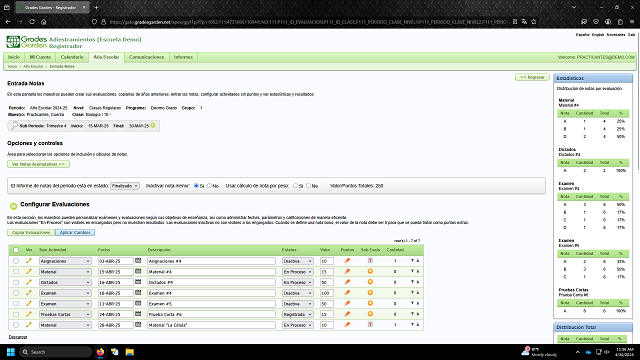
Task: Tick the select-all checkbox in the table header
Action: (16, 250)
